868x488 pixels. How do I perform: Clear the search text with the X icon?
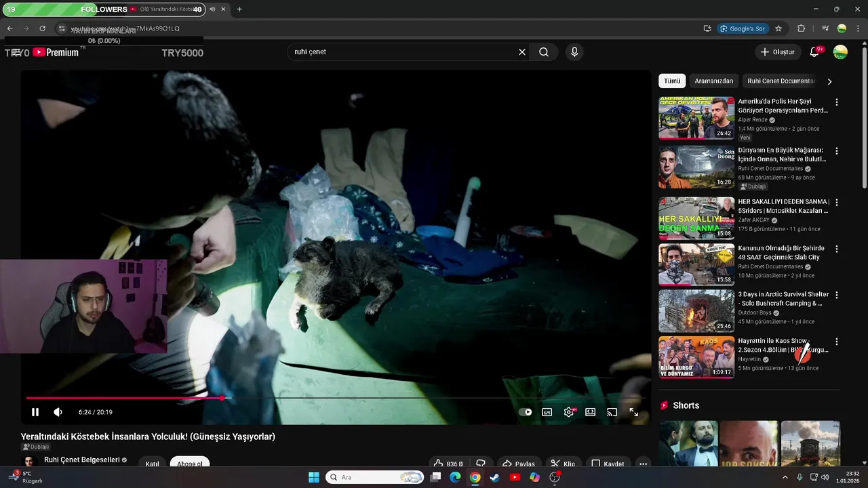point(522,52)
